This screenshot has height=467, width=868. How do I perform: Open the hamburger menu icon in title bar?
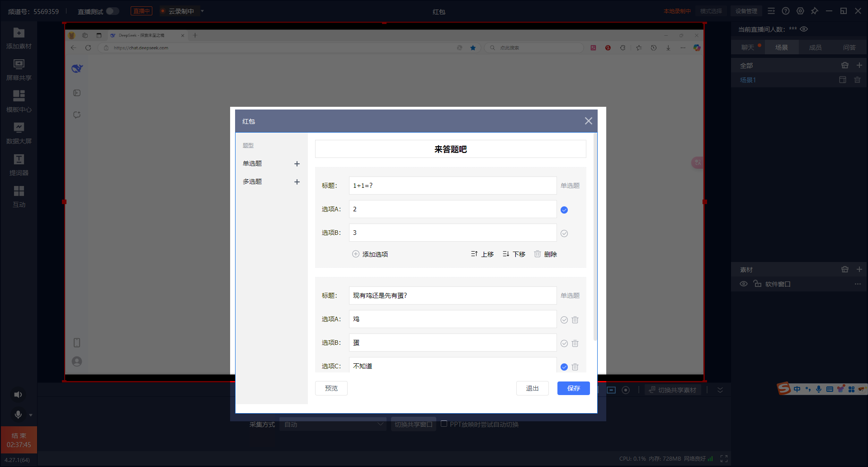[771, 11]
